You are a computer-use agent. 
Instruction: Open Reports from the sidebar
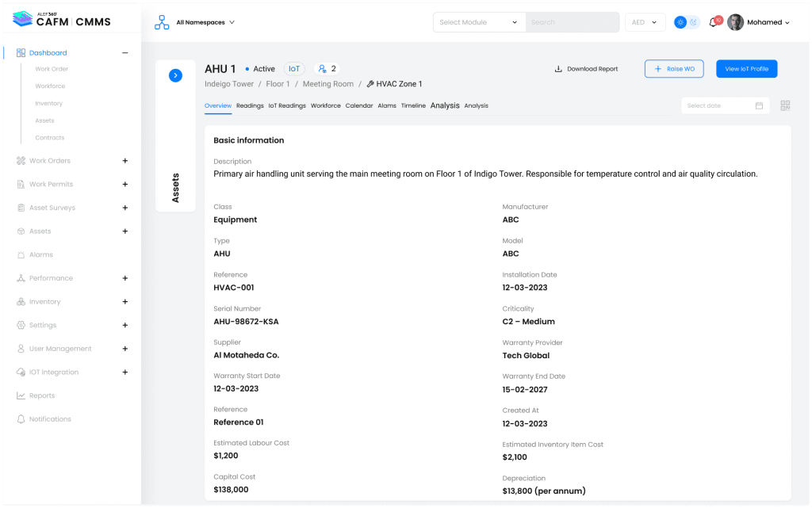pos(42,395)
